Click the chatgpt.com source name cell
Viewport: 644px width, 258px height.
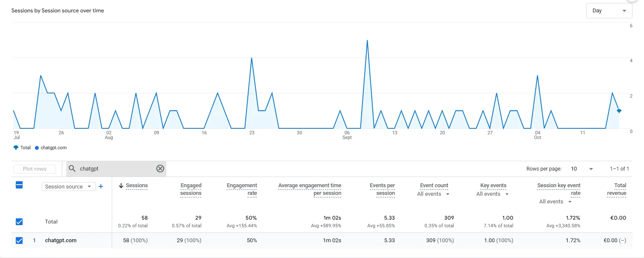(x=61, y=241)
